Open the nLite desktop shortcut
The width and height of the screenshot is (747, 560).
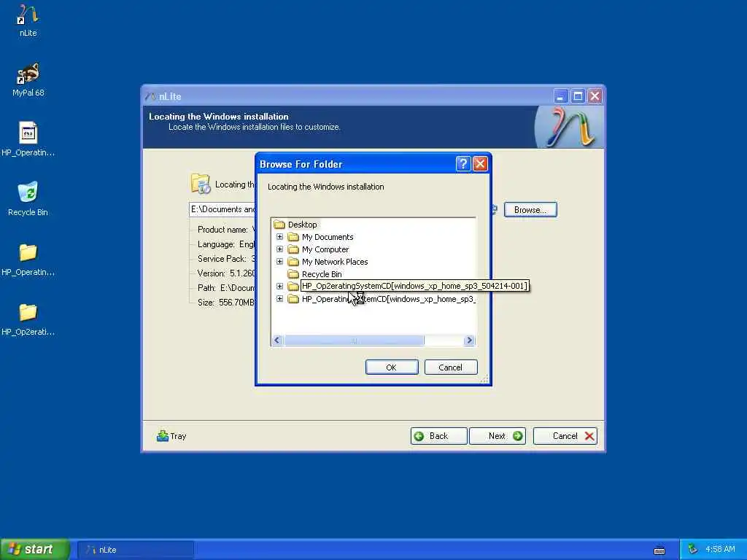(x=28, y=20)
